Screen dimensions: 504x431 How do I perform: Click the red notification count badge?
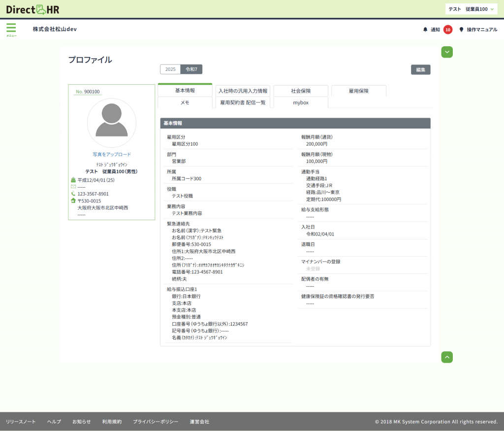447,30
